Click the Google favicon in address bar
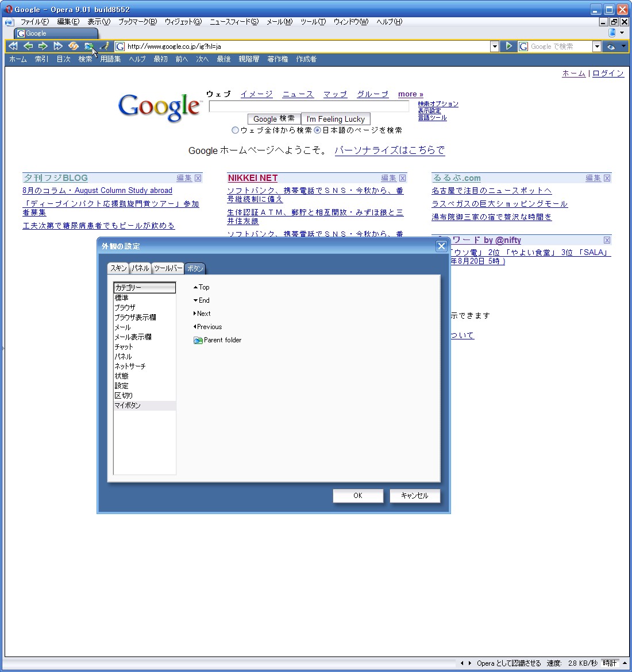This screenshot has height=672, width=632. 121,47
